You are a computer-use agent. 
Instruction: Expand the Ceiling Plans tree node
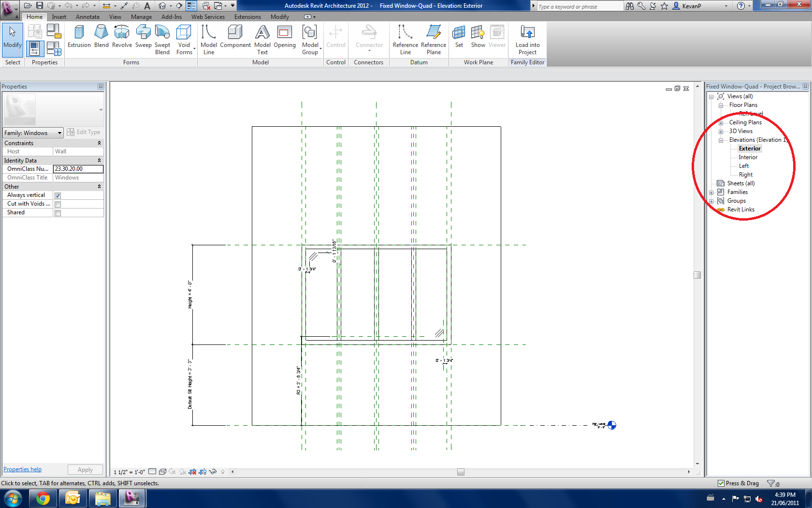tap(721, 123)
